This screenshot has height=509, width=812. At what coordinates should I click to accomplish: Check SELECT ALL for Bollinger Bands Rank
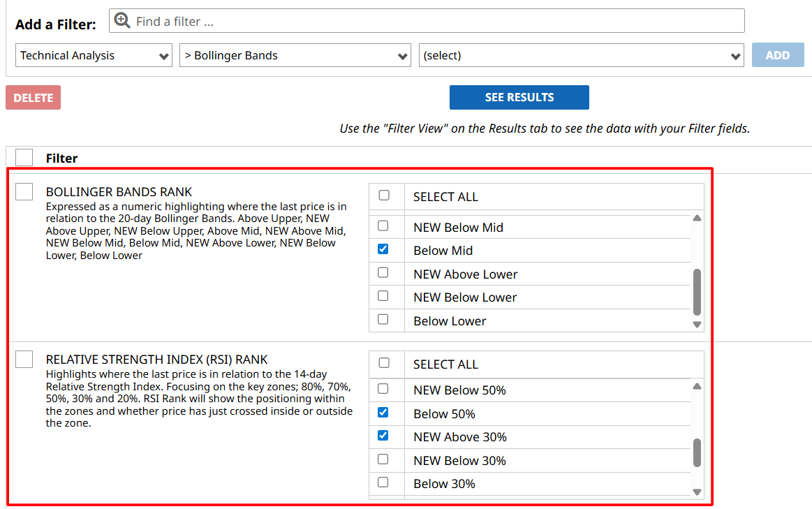(x=383, y=196)
